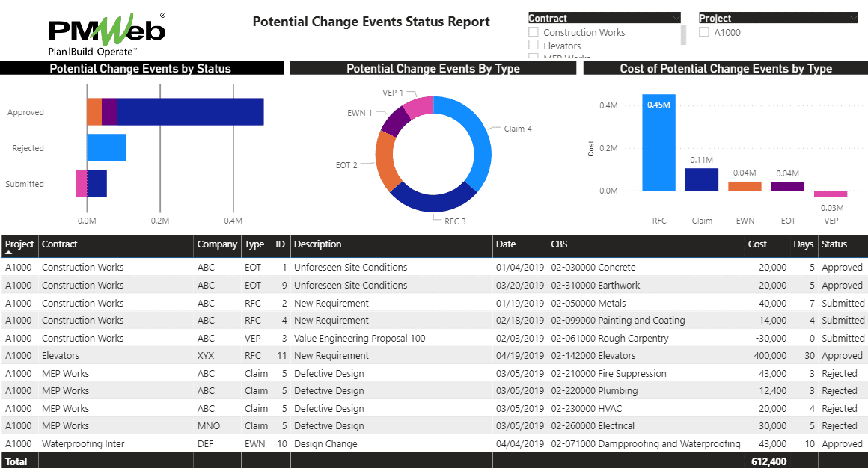Select the Elevators row with cost 400,000
Screen dimensions: 868x468
(x=374, y=355)
